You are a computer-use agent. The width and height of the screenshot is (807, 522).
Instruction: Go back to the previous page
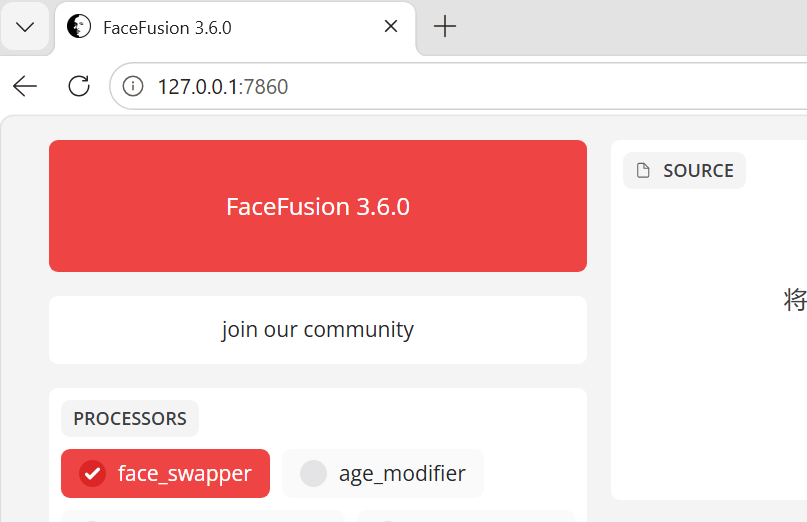[25, 86]
